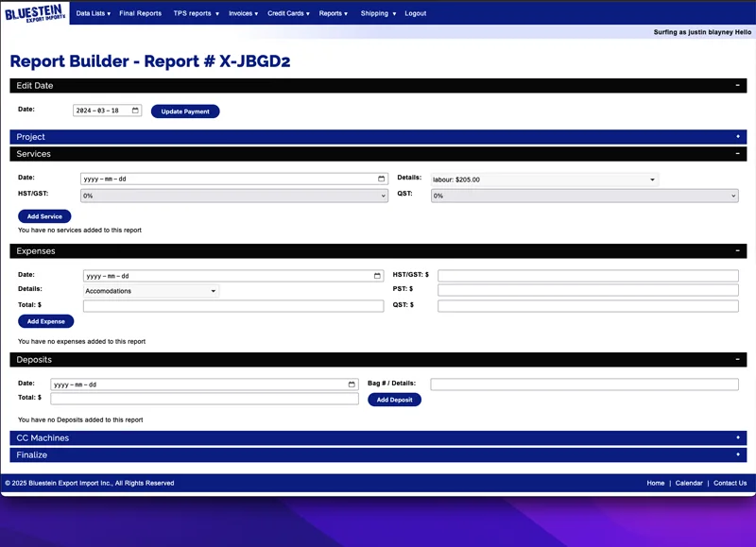Open the Credit Cards menu

pyautogui.click(x=288, y=13)
